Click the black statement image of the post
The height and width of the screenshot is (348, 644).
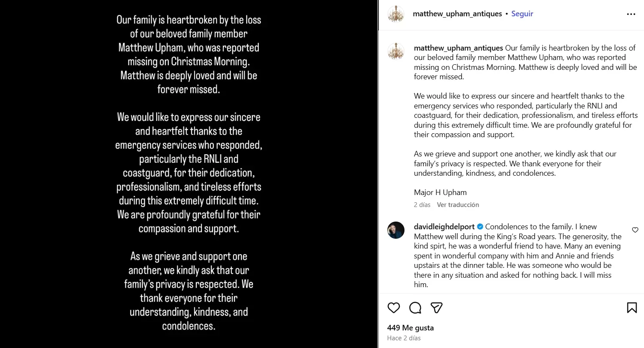pyautogui.click(x=189, y=174)
